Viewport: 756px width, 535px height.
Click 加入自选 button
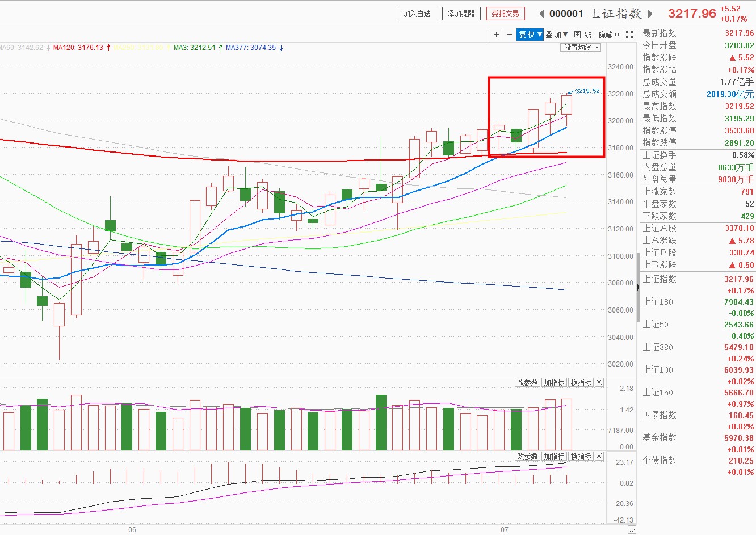click(x=417, y=14)
